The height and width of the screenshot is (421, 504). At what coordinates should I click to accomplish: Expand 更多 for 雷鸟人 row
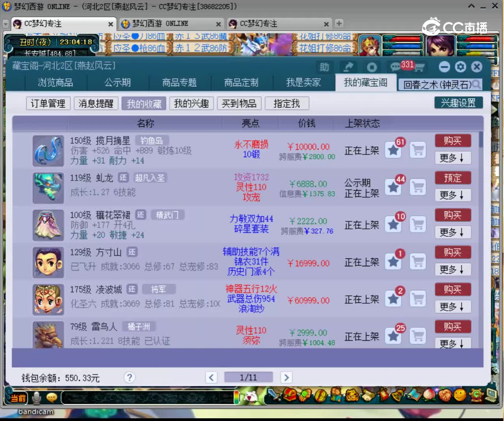click(x=453, y=343)
